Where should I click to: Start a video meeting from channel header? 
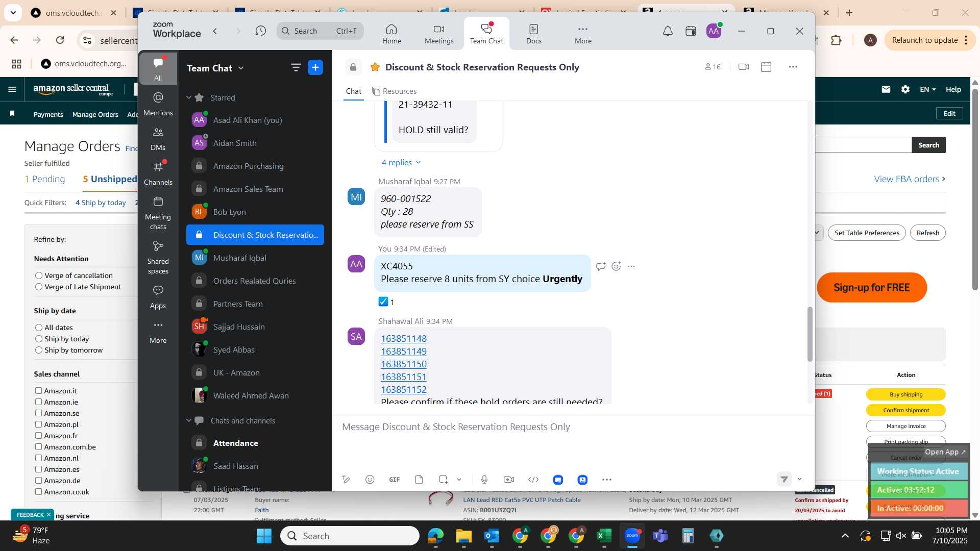coord(743,67)
